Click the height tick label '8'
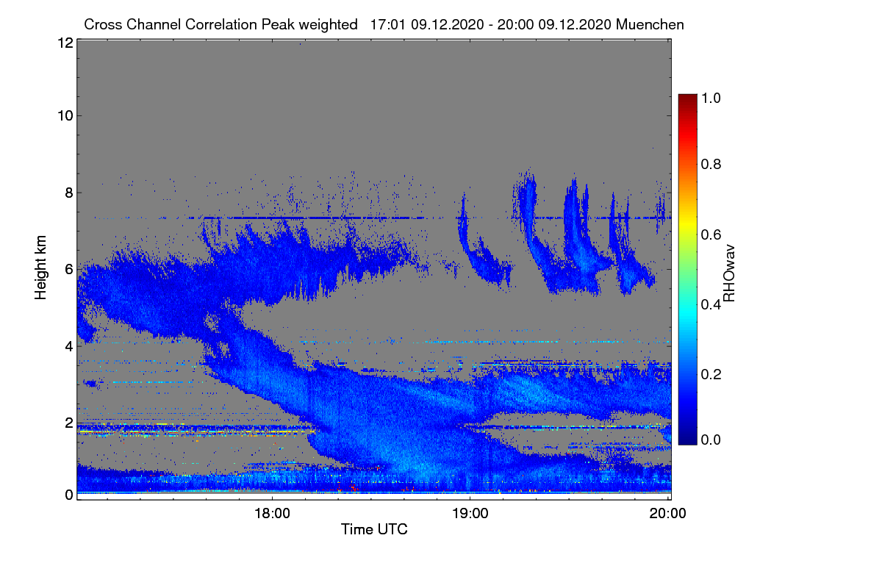Viewport: 882px width, 588px height. (68, 193)
